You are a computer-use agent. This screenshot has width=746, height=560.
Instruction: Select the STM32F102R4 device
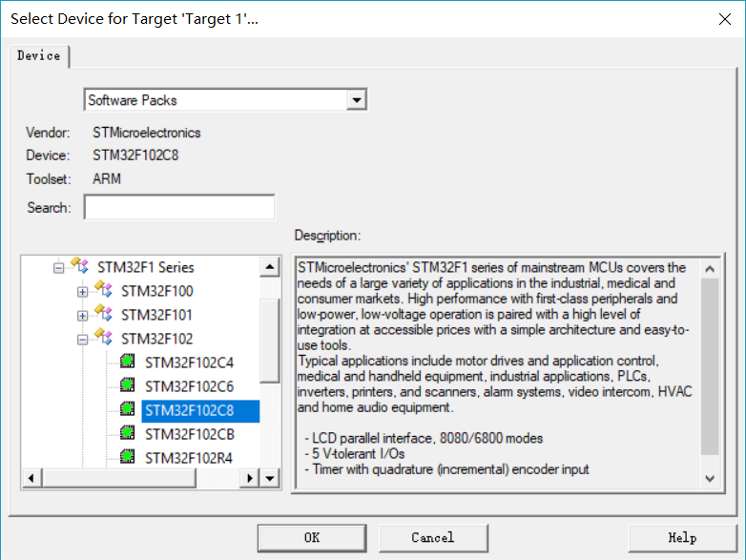(x=189, y=458)
